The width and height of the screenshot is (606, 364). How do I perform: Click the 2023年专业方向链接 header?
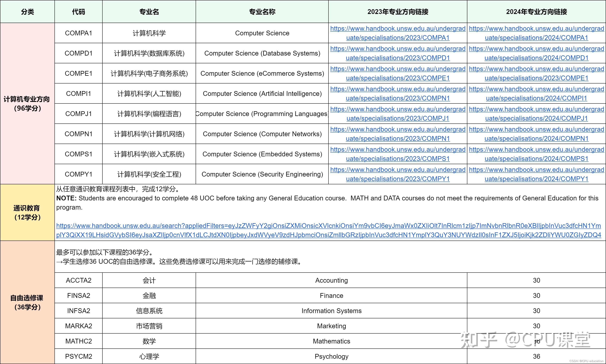(397, 11)
